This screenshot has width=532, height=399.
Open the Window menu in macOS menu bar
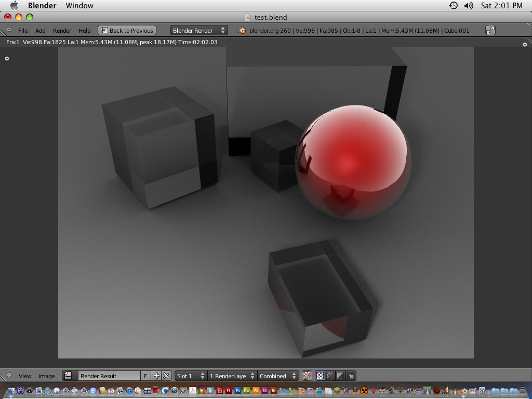tap(79, 6)
